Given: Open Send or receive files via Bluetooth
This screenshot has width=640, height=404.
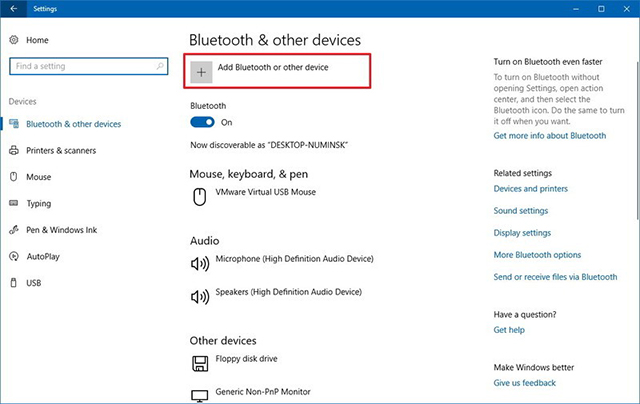Looking at the screenshot, I should pyautogui.click(x=555, y=277).
